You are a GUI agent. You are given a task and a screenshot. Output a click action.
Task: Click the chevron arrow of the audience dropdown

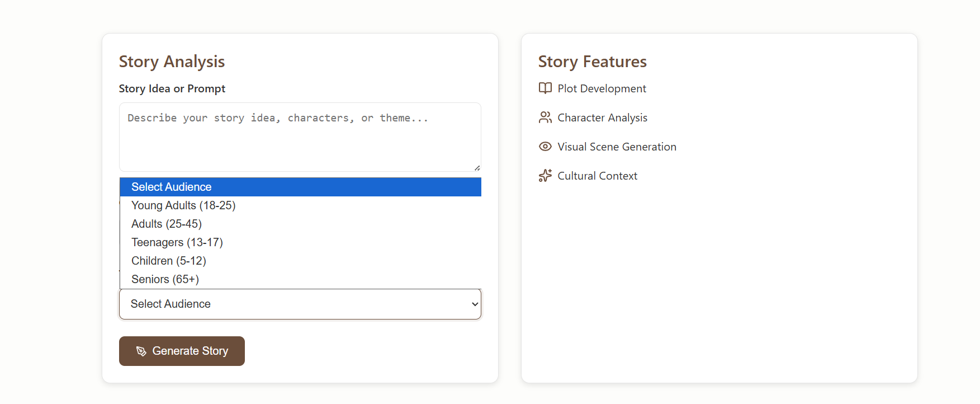(475, 304)
